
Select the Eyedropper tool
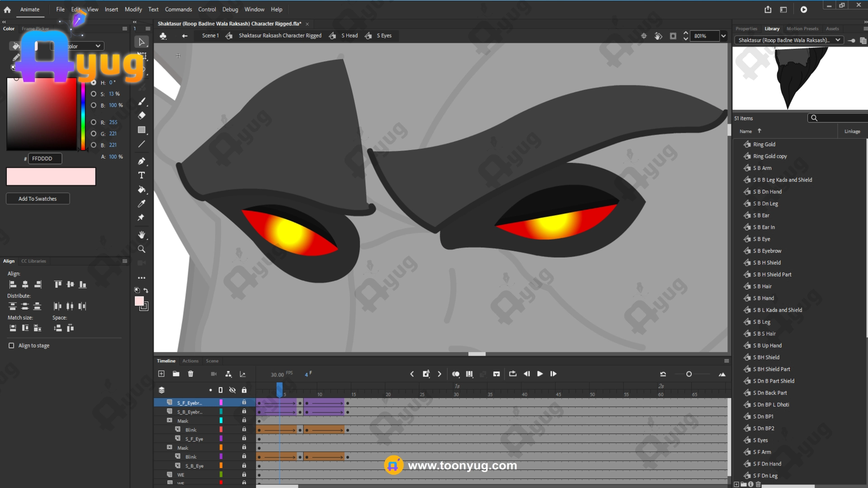142,204
